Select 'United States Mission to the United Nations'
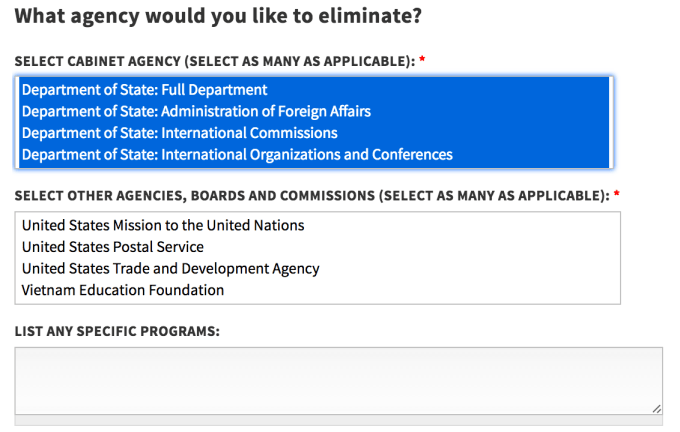This screenshot has width=680, height=432. (x=163, y=226)
